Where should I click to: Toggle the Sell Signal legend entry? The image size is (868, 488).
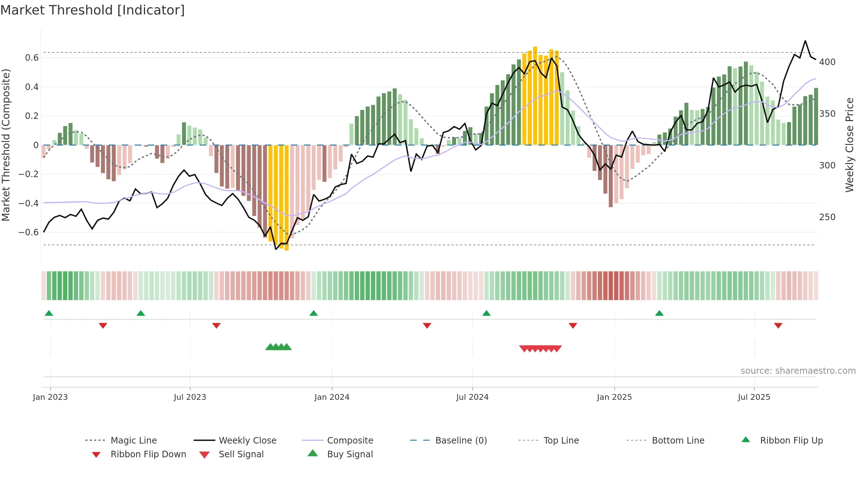point(231,454)
